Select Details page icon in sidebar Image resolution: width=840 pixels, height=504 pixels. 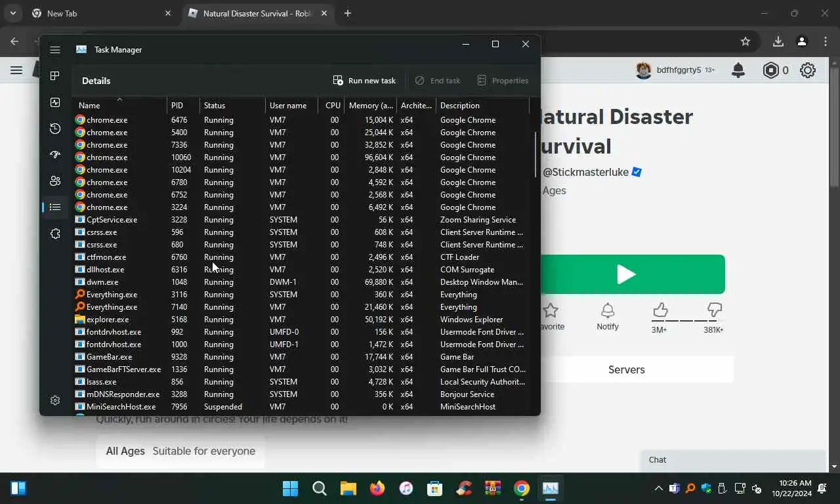coord(55,207)
